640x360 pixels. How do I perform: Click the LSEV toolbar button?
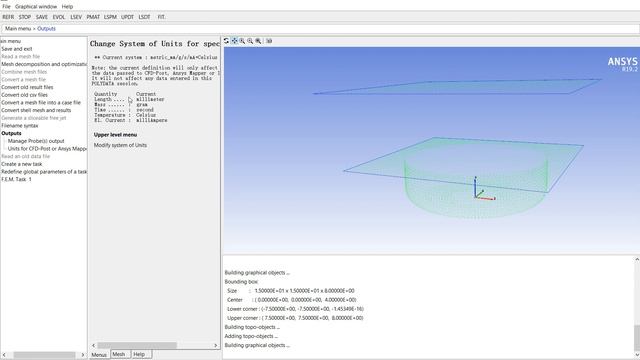pyautogui.click(x=76, y=17)
